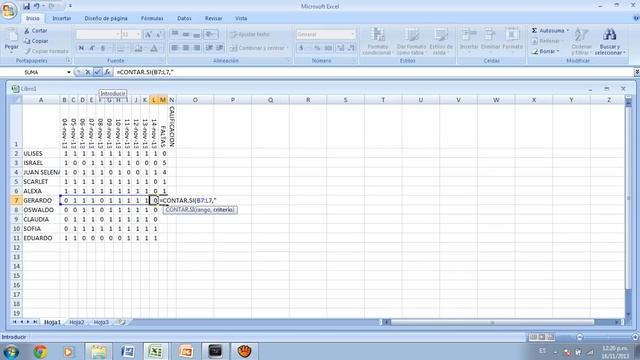Click the Office button logo
This screenshot has height=360, width=640.
tap(9, 10)
